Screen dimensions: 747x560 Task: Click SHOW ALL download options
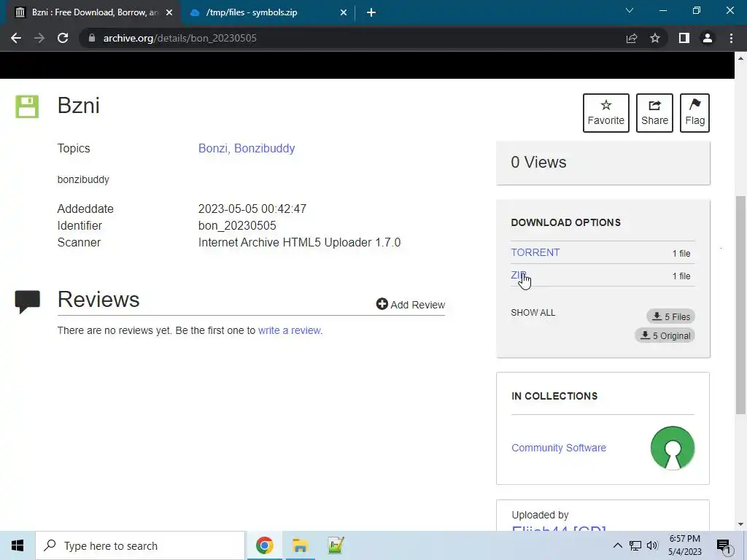(533, 313)
